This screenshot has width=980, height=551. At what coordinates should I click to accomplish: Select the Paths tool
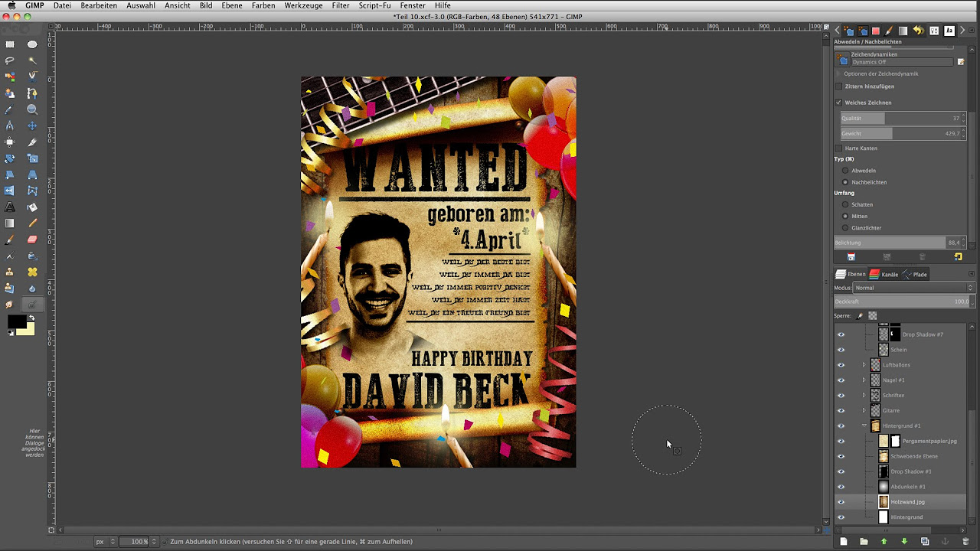click(x=32, y=93)
